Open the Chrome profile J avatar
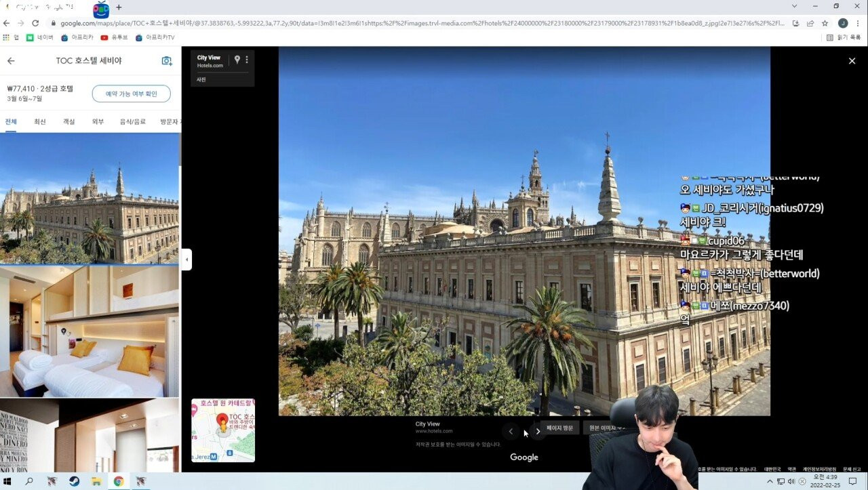Image resolution: width=868 pixels, height=490 pixels. (843, 23)
